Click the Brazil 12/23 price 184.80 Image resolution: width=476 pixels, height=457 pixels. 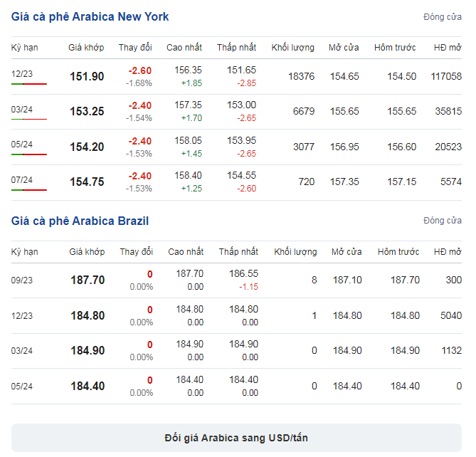pyautogui.click(x=88, y=315)
